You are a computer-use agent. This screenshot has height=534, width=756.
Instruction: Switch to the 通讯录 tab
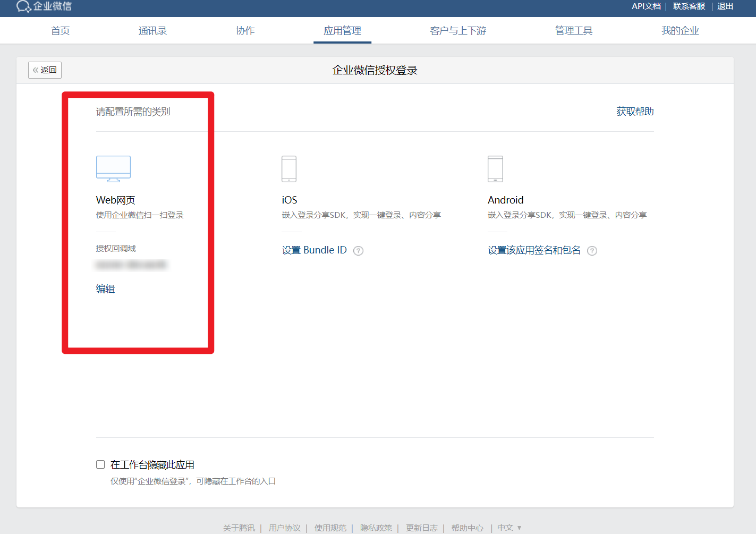pos(152,30)
